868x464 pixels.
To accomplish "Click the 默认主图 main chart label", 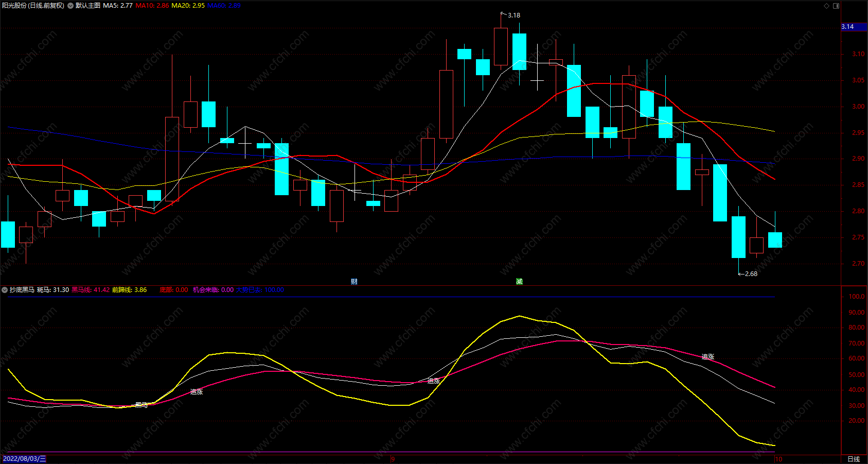I will click(88, 6).
